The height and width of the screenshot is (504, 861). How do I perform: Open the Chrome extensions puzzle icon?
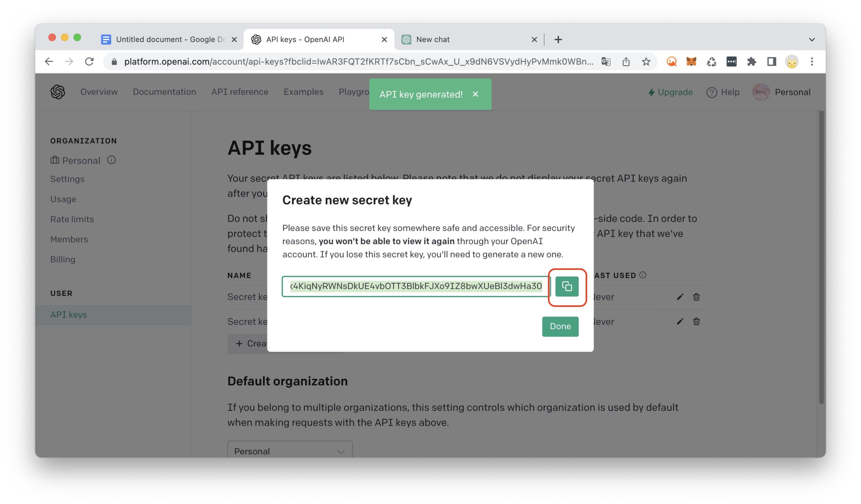coord(751,62)
